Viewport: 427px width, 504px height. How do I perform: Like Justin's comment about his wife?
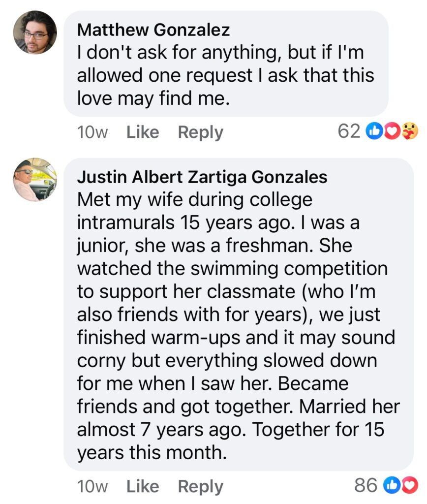pos(143,486)
